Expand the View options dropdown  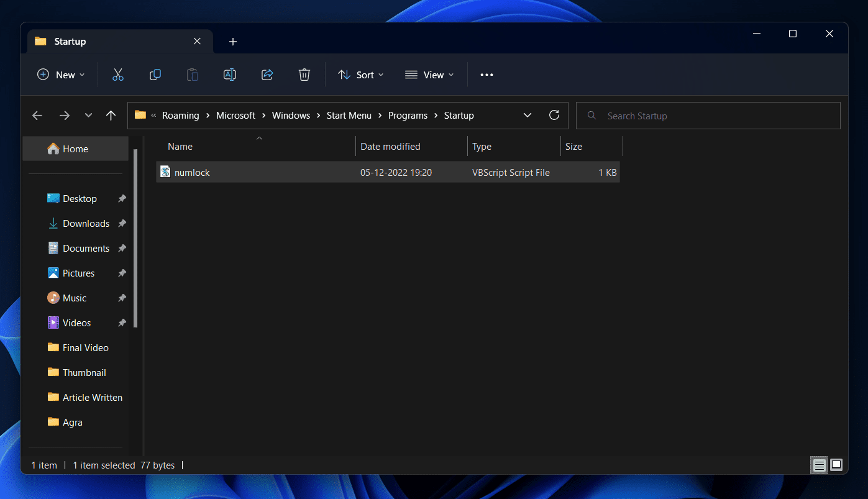click(429, 75)
